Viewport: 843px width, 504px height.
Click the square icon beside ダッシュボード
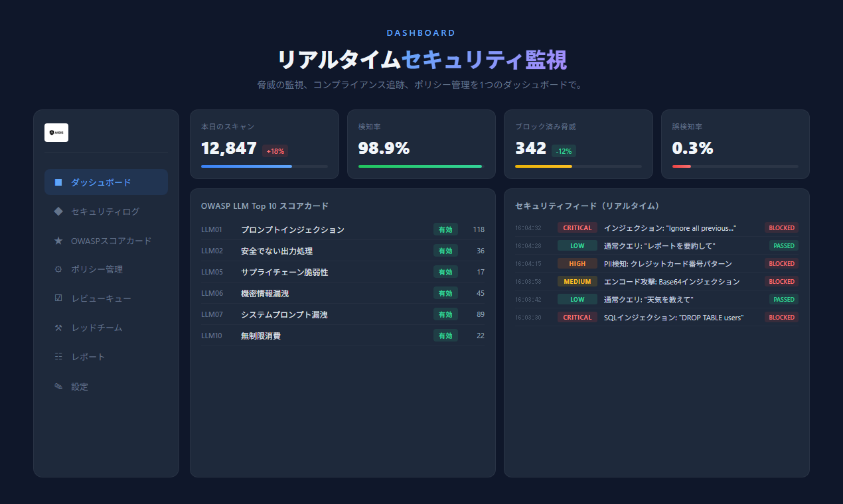pyautogui.click(x=58, y=182)
